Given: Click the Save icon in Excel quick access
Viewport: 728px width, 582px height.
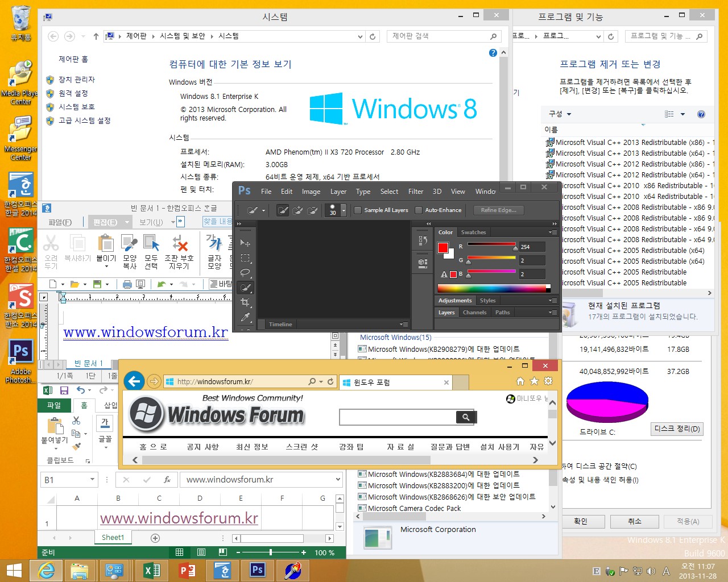Looking at the screenshot, I should (x=64, y=390).
